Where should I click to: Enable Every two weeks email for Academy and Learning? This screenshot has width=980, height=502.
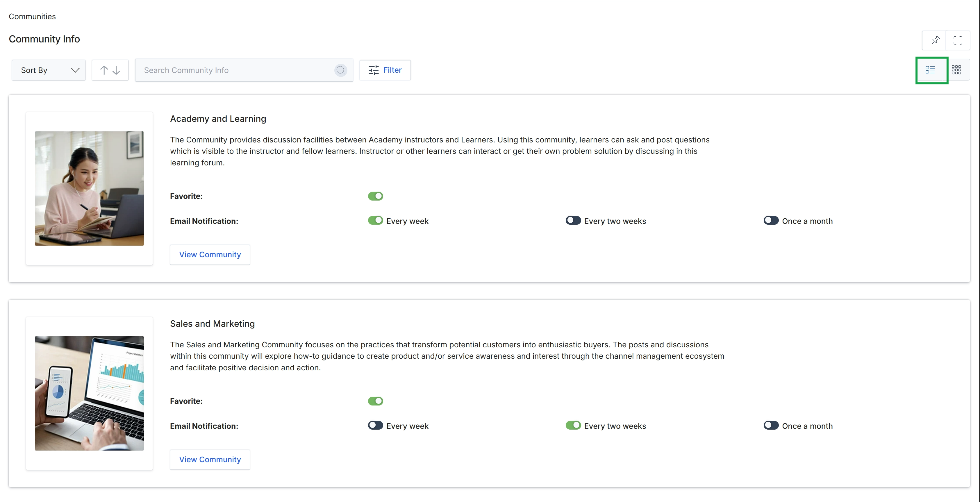tap(573, 221)
